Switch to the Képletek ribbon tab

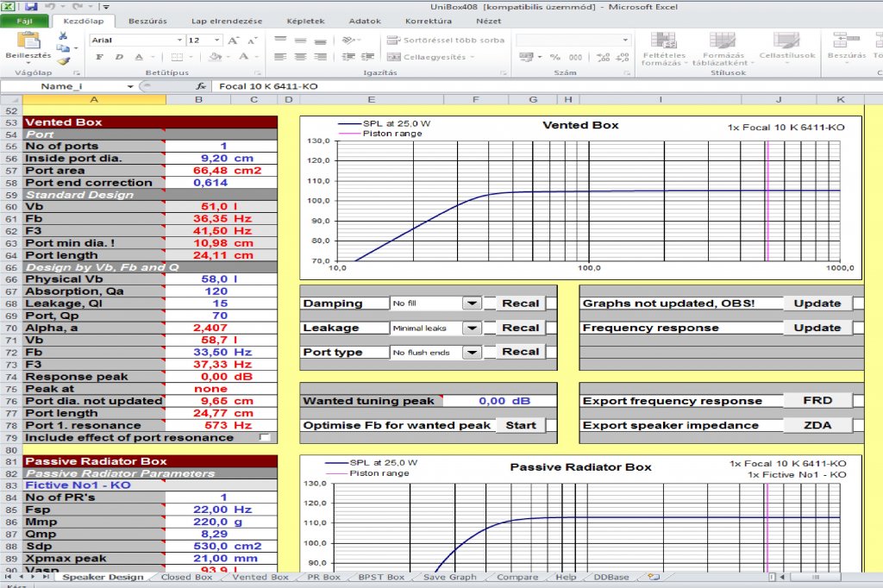coord(306,21)
